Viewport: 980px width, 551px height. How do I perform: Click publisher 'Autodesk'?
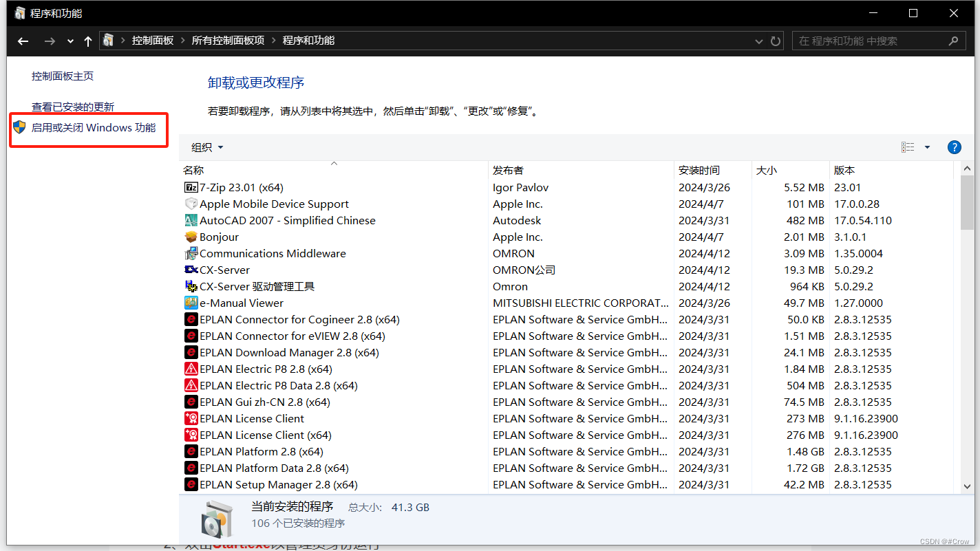click(517, 220)
